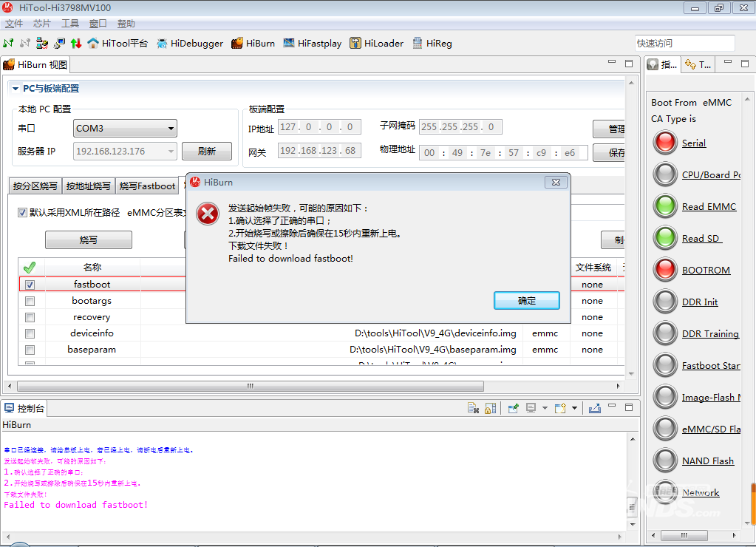Click the console scroll down arrow
This screenshot has width=756, height=547.
tap(633, 524)
